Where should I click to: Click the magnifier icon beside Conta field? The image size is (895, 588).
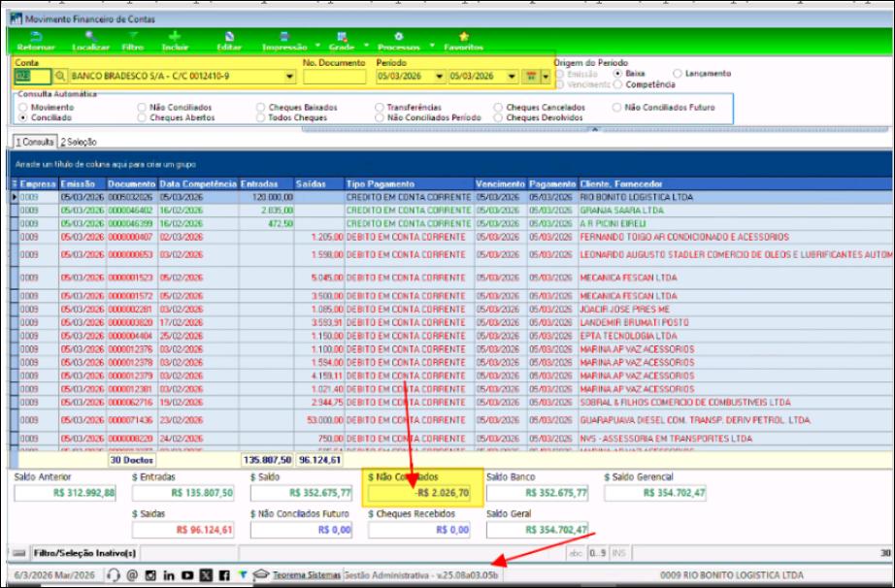(x=60, y=77)
